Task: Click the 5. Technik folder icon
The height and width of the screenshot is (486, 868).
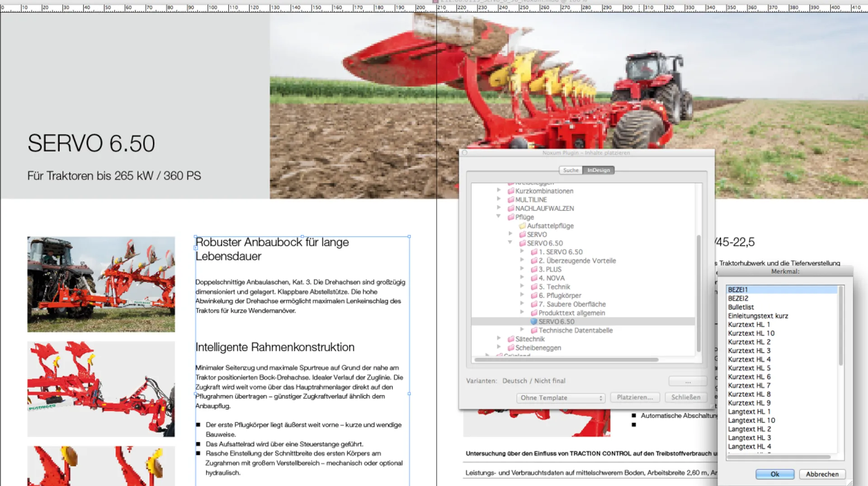Action: 534,287
